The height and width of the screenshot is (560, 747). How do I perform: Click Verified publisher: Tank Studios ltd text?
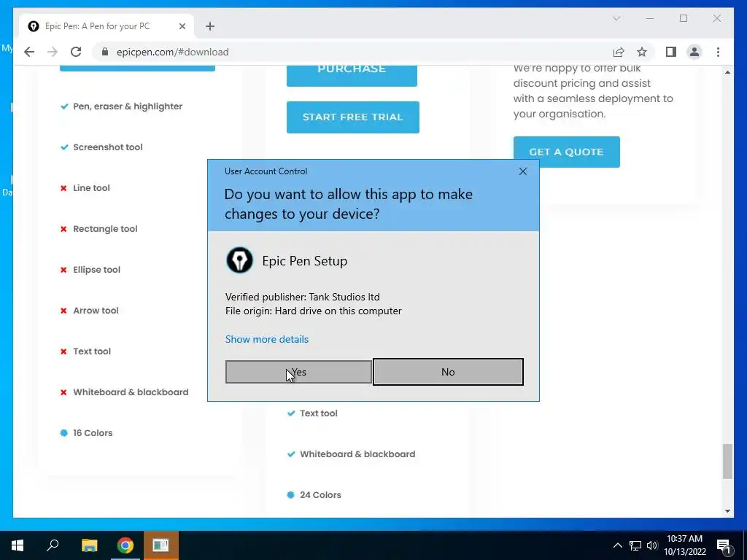click(x=303, y=297)
